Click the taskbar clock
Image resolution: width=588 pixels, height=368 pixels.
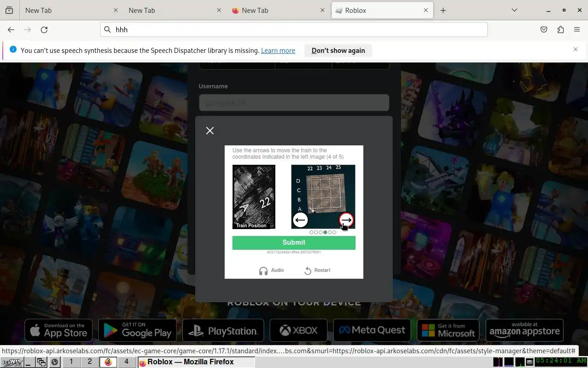(x=561, y=361)
